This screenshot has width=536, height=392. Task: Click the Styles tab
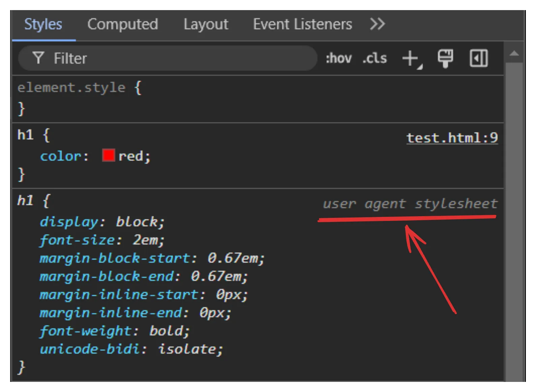43,24
